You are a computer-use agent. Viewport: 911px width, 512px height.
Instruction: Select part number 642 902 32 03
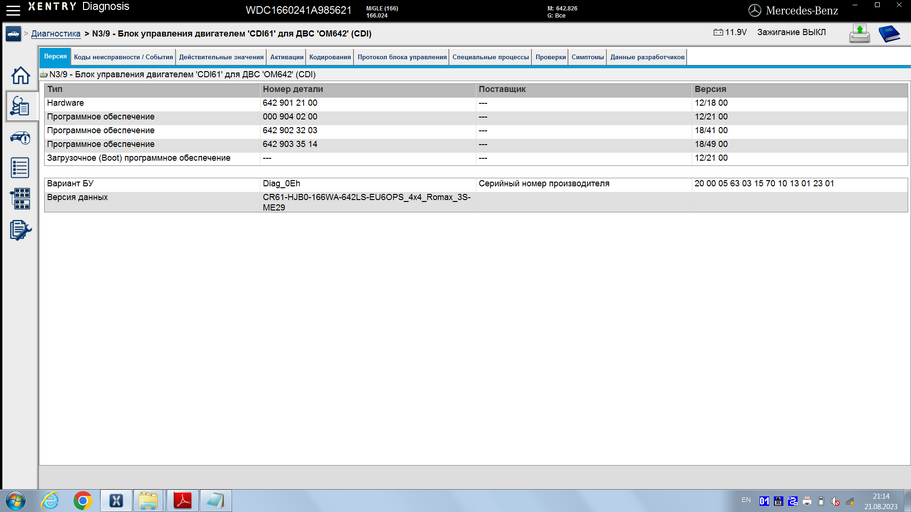click(x=290, y=131)
